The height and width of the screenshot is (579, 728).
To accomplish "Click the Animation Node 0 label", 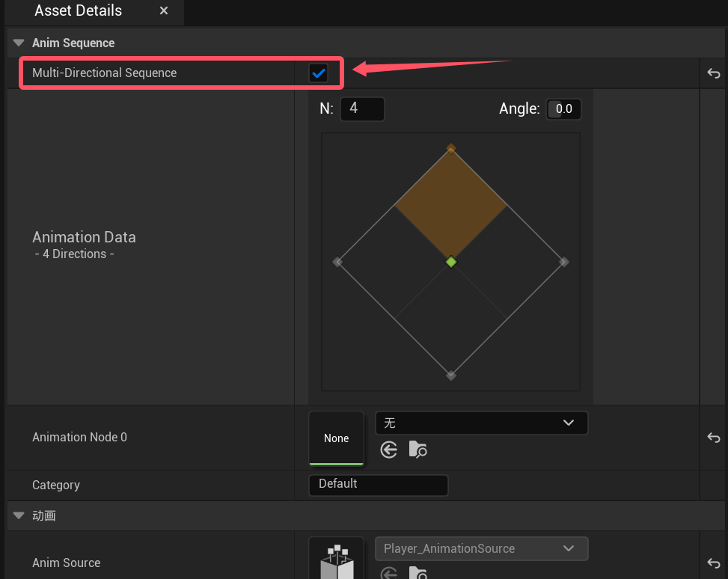I will 79,438.
